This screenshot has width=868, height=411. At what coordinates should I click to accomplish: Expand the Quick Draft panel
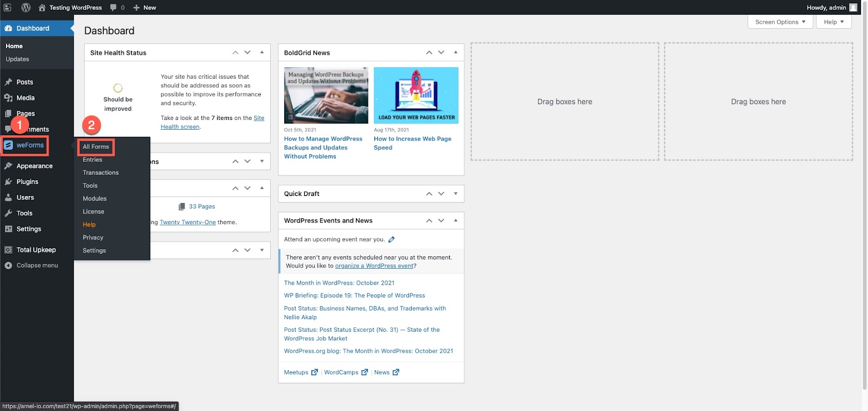tap(456, 194)
